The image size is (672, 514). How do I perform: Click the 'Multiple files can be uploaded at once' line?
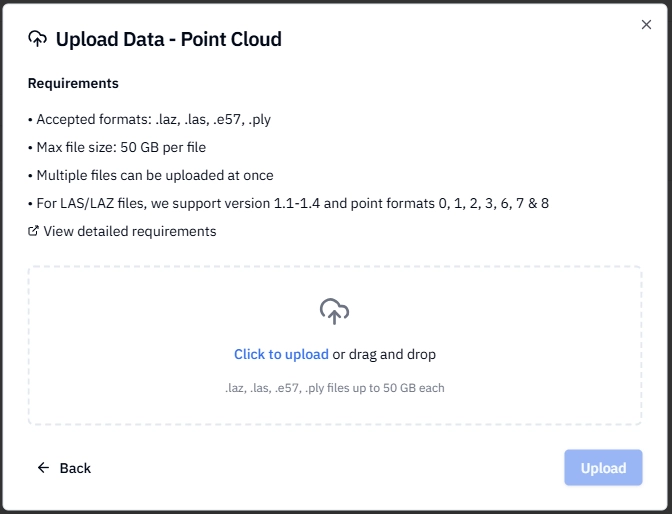pos(151,175)
